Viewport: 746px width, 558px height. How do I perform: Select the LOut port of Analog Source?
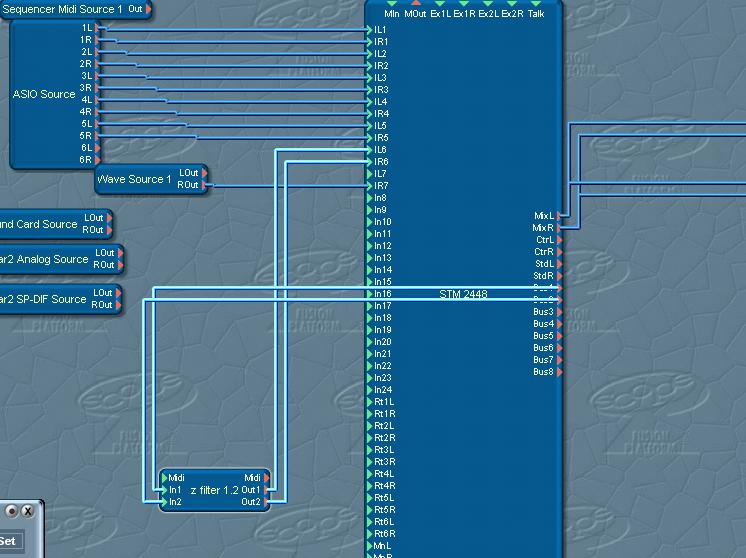click(120, 253)
